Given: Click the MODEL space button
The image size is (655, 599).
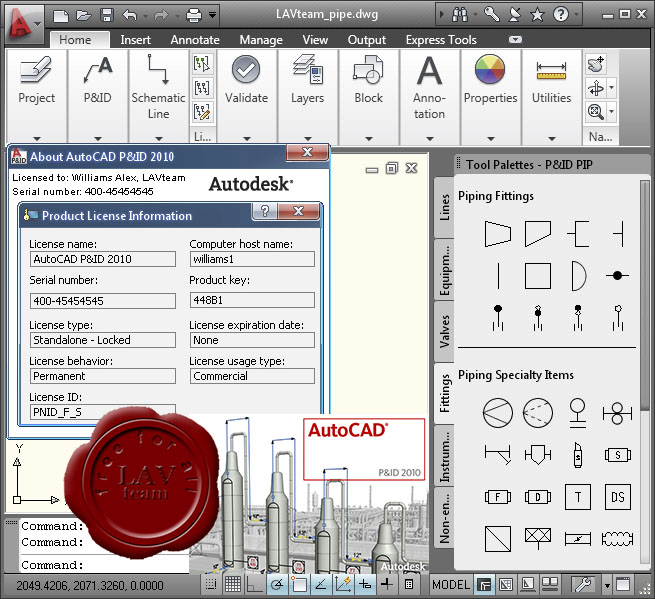Looking at the screenshot, I should pos(451,584).
